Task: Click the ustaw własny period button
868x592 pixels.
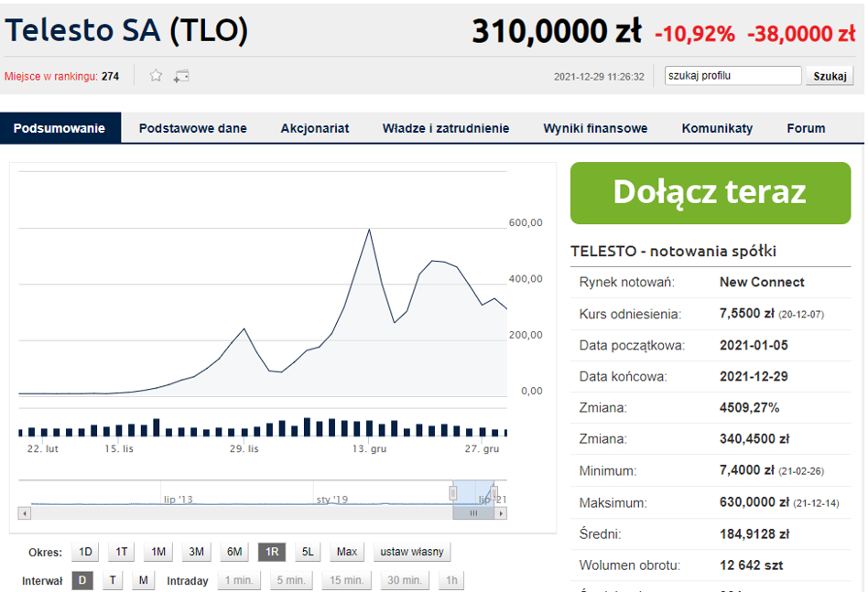Action: pyautogui.click(x=412, y=552)
